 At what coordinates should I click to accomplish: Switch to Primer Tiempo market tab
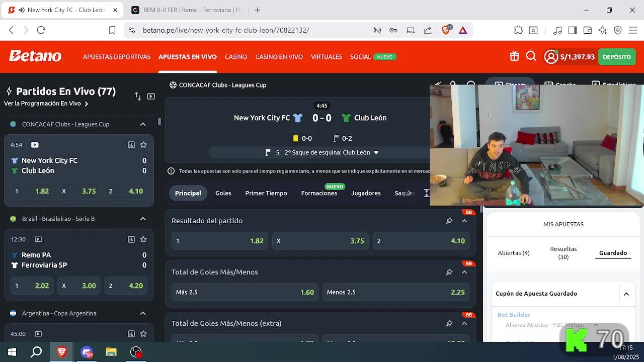(266, 193)
